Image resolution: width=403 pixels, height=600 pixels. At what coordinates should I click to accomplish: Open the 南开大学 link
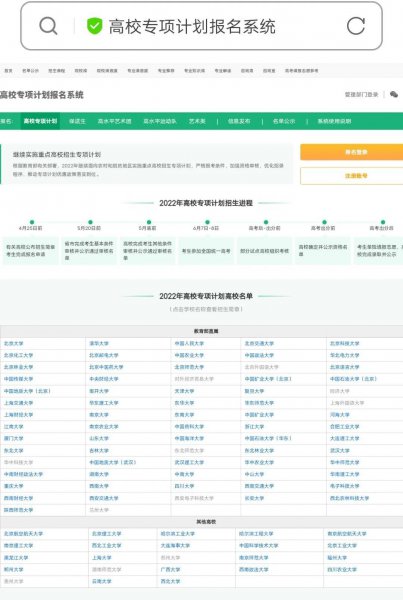pos(99,391)
